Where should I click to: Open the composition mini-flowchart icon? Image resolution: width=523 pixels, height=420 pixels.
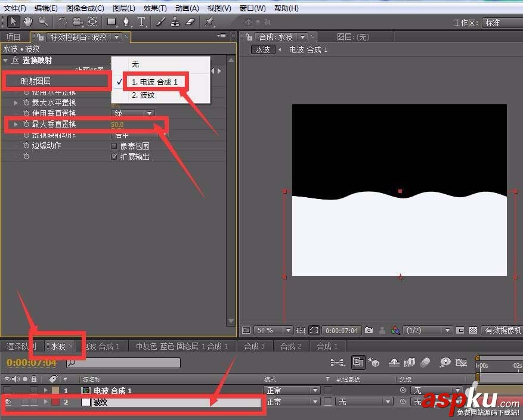pos(337,362)
